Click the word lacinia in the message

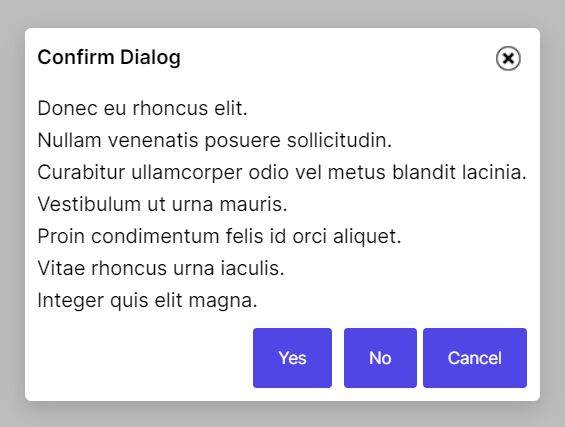click(494, 172)
